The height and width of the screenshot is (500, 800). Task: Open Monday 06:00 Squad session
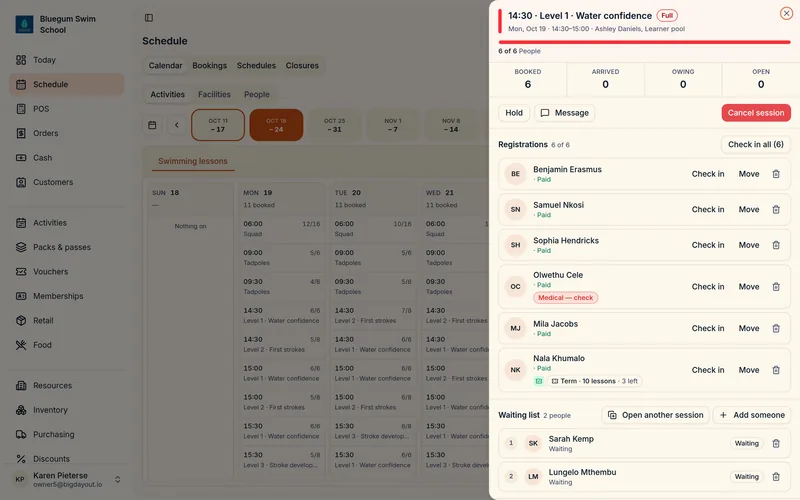click(282, 229)
